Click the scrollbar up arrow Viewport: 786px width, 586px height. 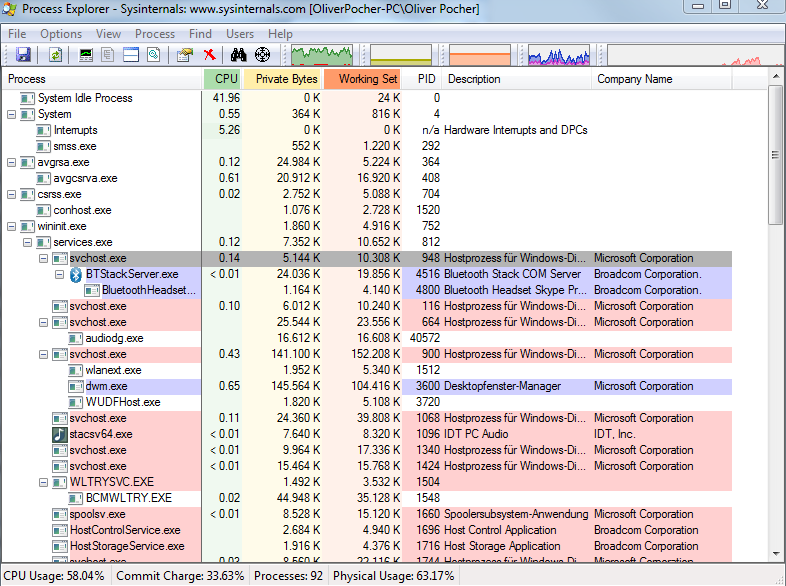775,77
